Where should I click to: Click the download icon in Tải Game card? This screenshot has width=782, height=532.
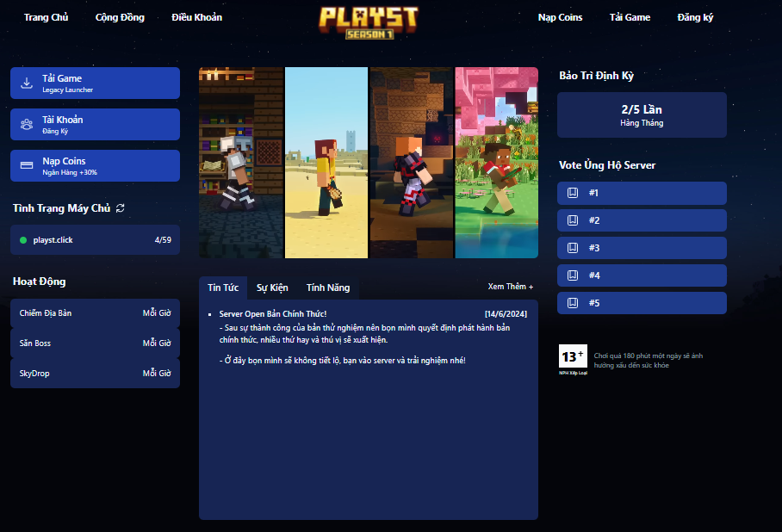tap(27, 83)
